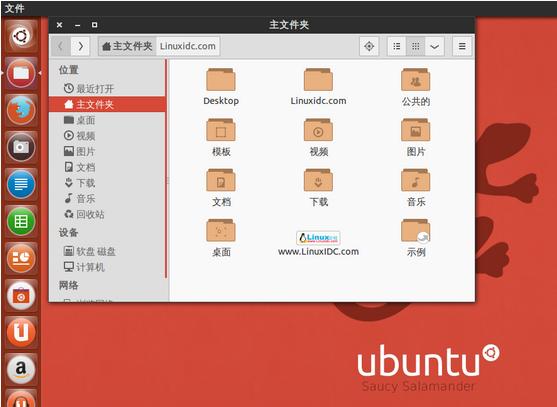Launch LibreOffice Writer from the dock
557x407 pixels.
pyautogui.click(x=21, y=184)
